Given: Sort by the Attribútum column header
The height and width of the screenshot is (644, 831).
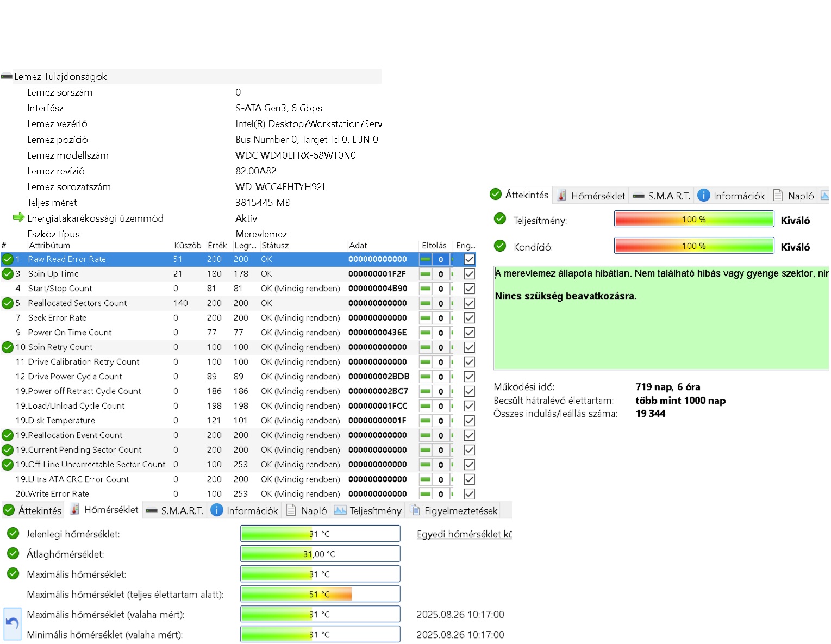Looking at the screenshot, I should 49,246.
